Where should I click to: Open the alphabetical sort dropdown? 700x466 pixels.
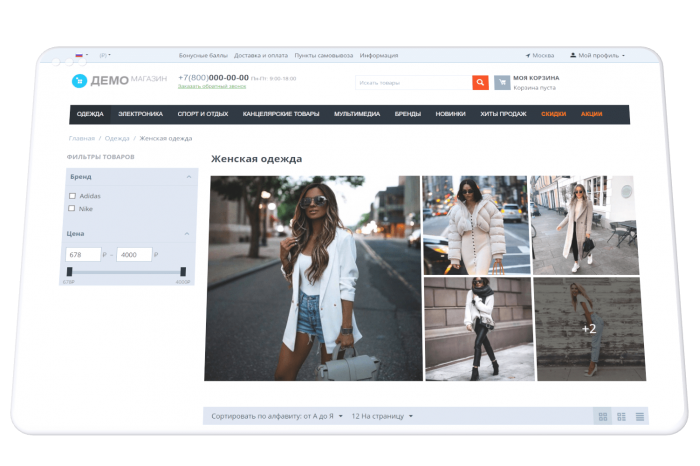(x=277, y=416)
